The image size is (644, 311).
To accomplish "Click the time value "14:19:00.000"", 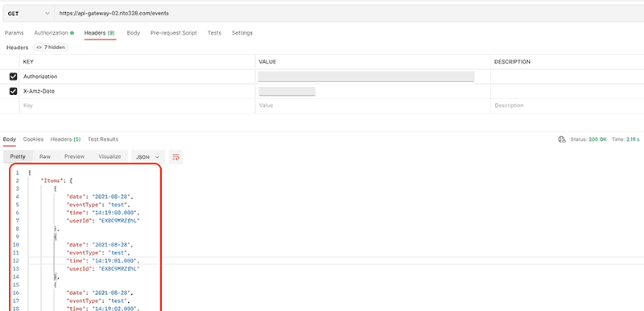I will 116,213.
